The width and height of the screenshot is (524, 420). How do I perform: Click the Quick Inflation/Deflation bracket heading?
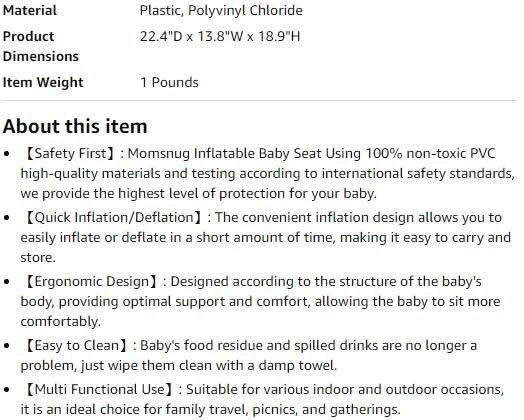(114, 218)
